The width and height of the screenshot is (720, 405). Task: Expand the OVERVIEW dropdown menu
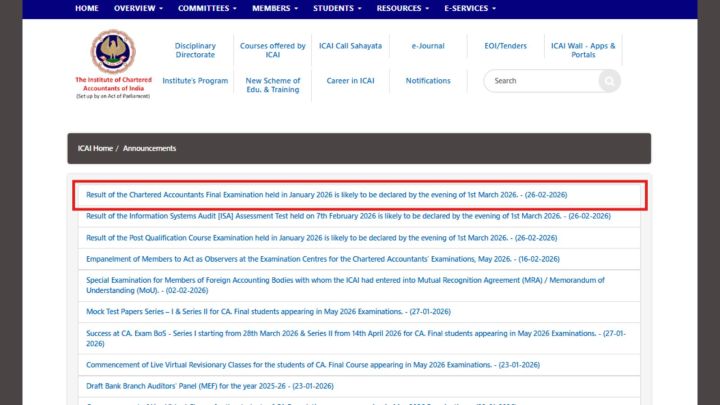[138, 8]
